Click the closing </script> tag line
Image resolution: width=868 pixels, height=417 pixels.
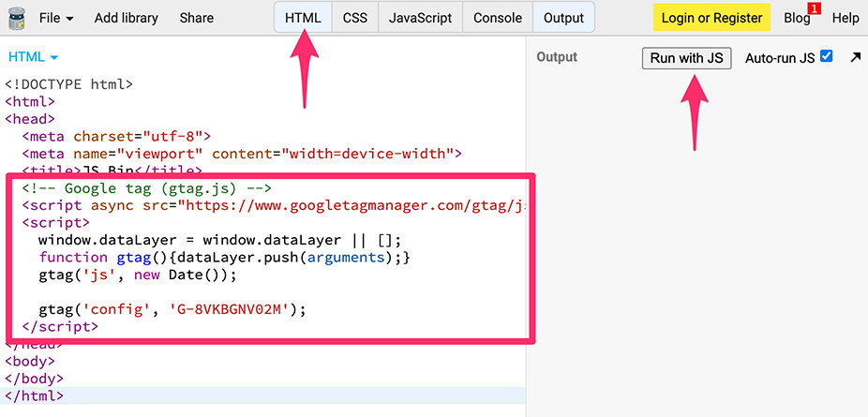(x=60, y=326)
